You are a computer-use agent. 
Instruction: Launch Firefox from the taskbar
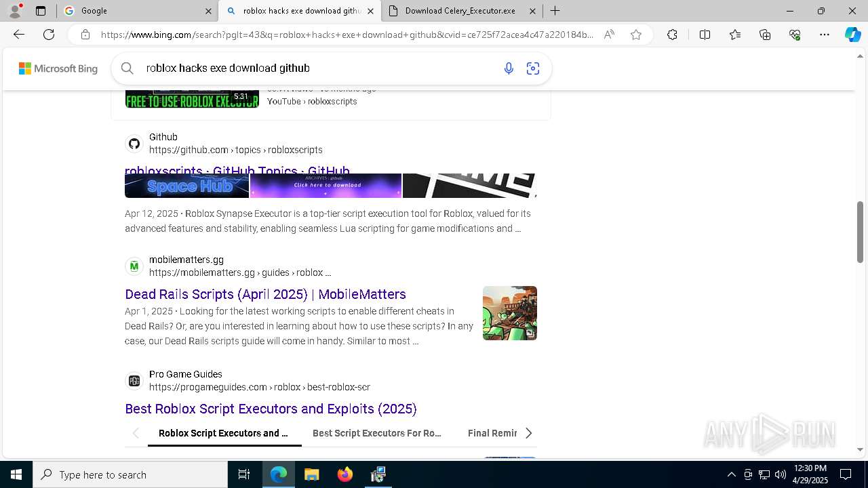(344, 474)
